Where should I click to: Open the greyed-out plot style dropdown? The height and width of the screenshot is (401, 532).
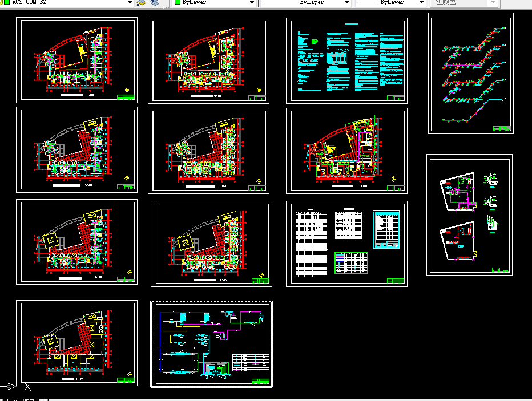(x=464, y=3)
